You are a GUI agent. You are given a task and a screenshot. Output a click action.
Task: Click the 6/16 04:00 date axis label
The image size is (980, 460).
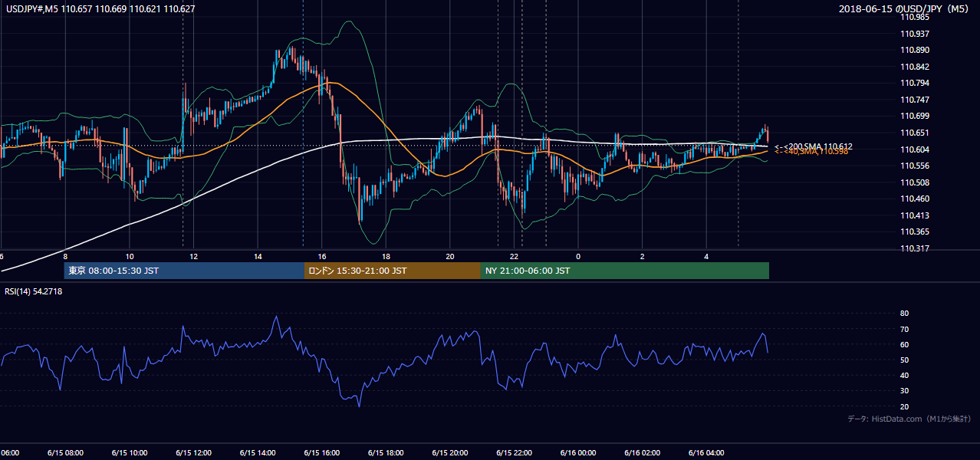pyautogui.click(x=706, y=452)
